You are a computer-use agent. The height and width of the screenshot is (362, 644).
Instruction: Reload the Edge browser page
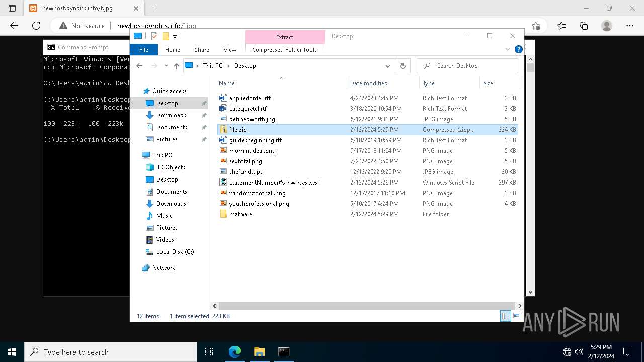pos(36,26)
